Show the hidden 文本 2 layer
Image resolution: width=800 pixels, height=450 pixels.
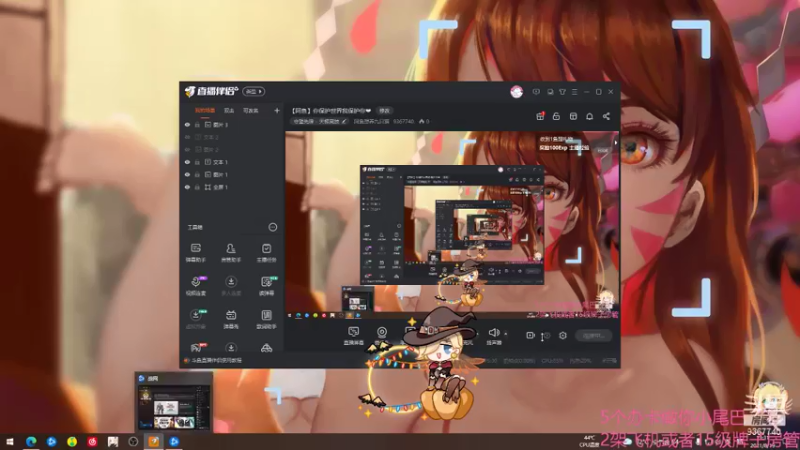[187, 137]
